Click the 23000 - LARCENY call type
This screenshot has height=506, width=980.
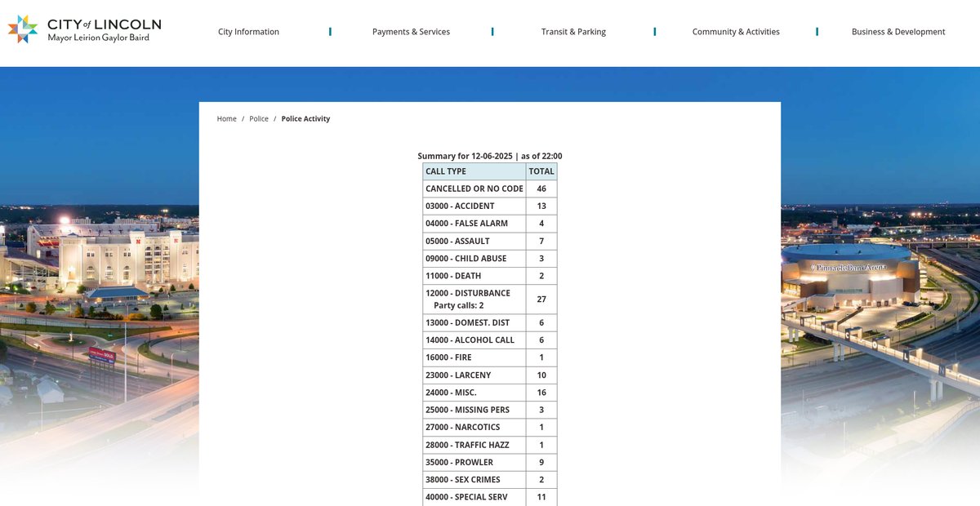pos(458,375)
